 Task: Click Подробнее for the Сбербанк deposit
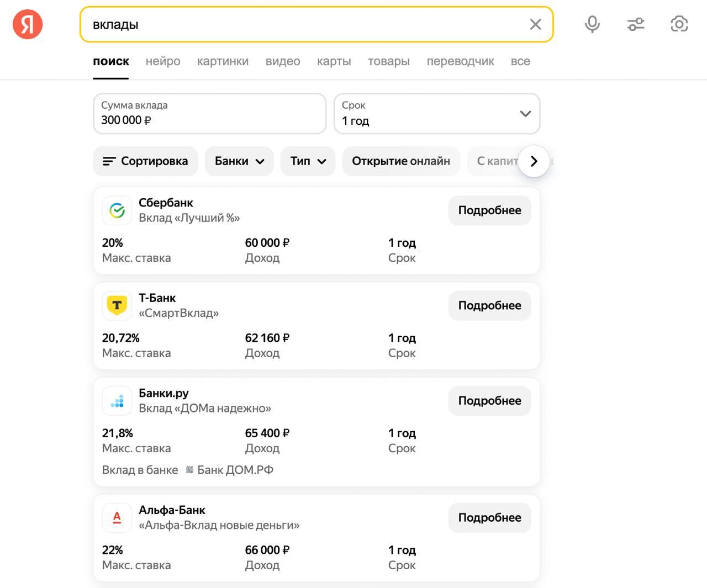489,210
